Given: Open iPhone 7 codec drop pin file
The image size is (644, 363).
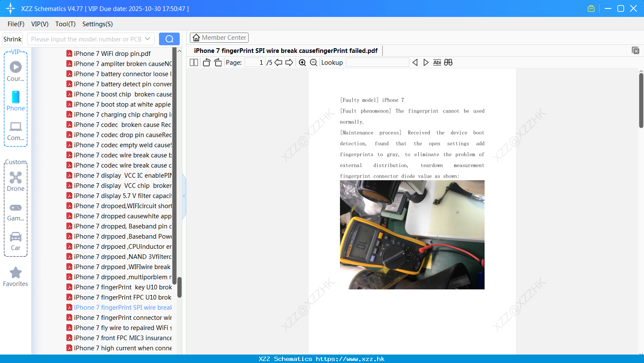Looking at the screenshot, I should (123, 135).
